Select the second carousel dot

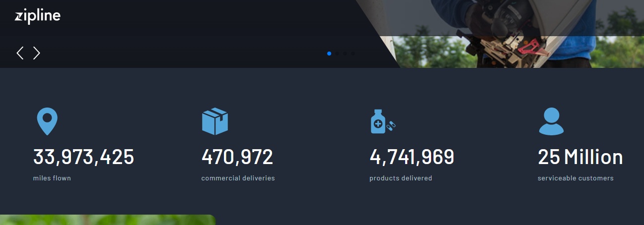(337, 53)
